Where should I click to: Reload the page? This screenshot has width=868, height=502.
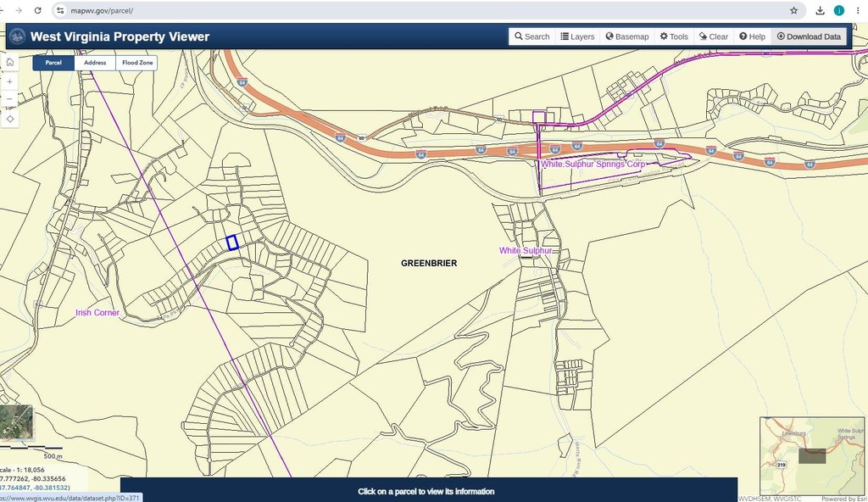click(x=37, y=10)
